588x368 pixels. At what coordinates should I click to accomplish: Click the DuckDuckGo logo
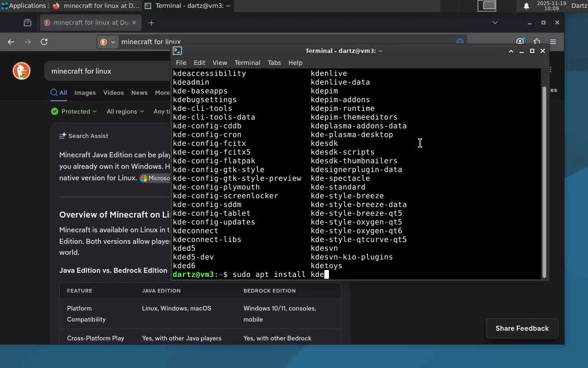pyautogui.click(x=22, y=71)
